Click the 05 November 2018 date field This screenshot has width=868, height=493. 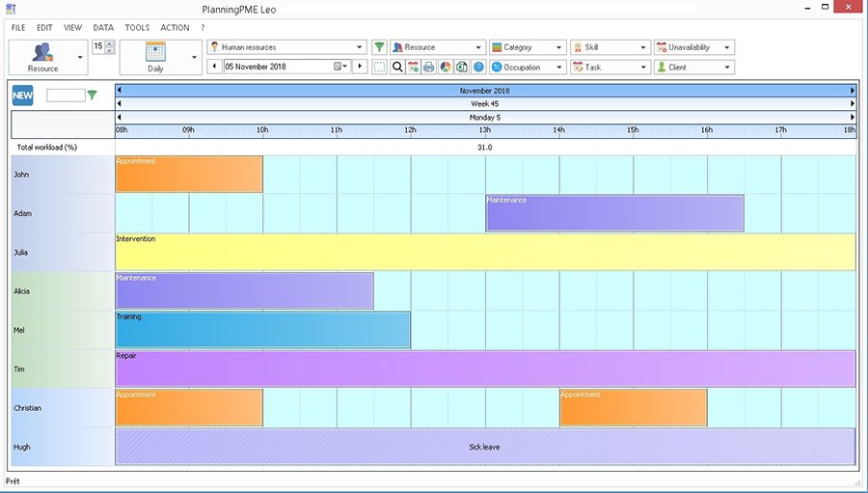click(279, 67)
